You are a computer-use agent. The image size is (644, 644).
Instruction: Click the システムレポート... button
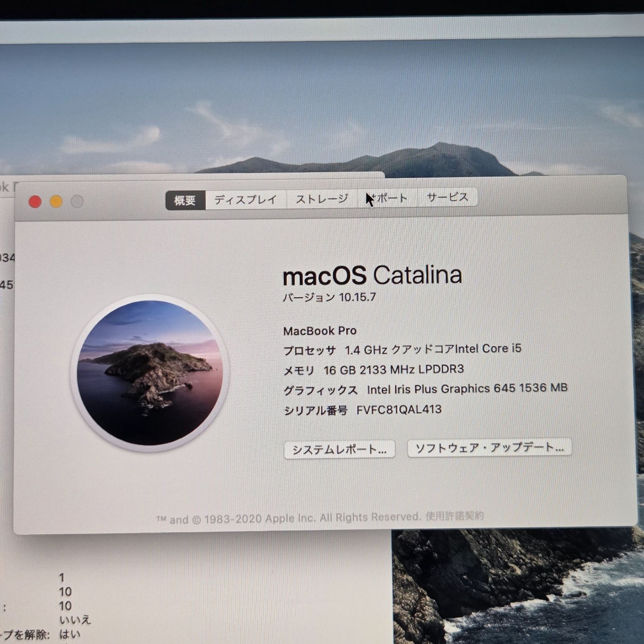coord(340,450)
